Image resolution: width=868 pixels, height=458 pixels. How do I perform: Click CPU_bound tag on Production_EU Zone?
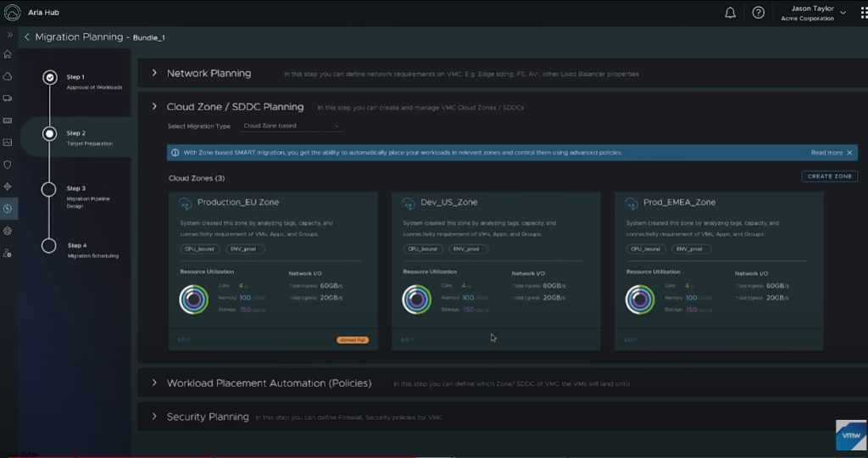click(200, 249)
